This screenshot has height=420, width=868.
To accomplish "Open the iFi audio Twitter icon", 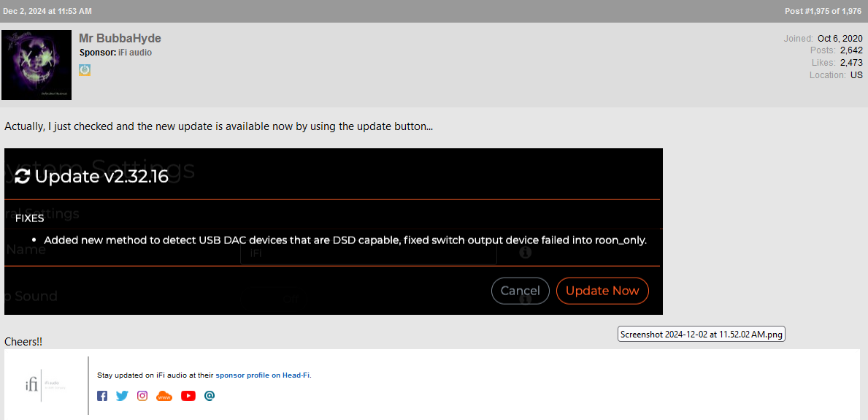I will click(122, 396).
